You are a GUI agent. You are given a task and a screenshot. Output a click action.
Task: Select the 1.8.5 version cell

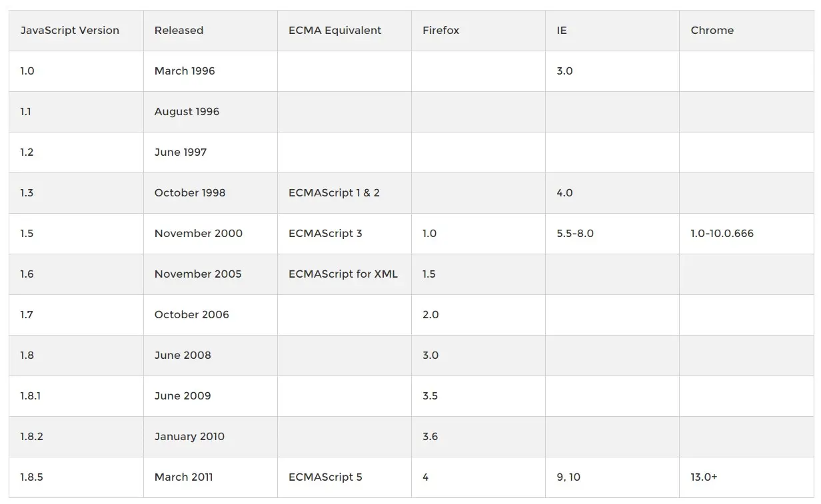point(76,477)
